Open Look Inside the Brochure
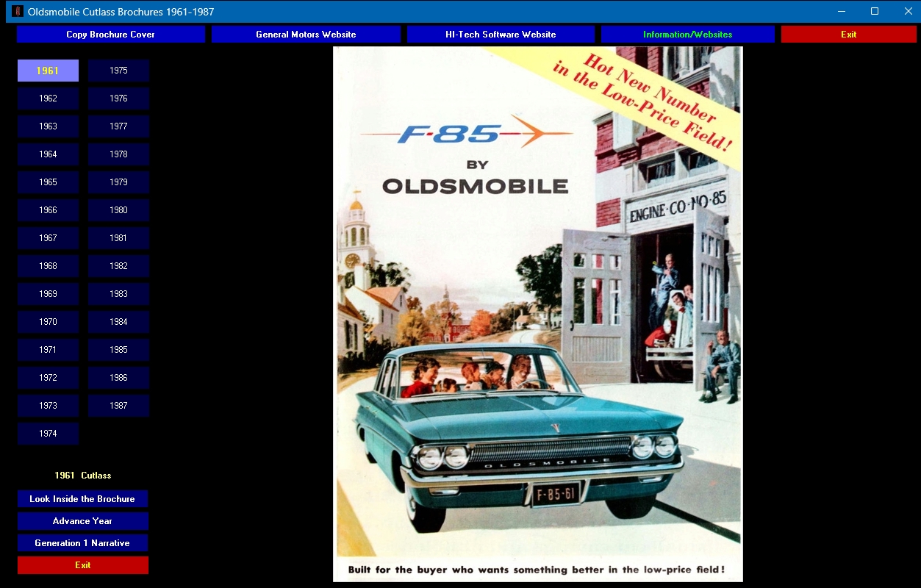This screenshot has height=588, width=921. coord(82,499)
